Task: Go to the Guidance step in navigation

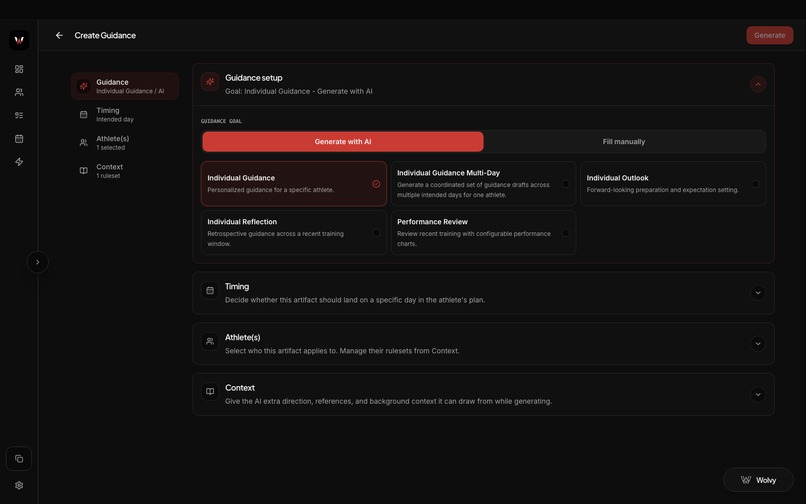Action: tap(125, 86)
